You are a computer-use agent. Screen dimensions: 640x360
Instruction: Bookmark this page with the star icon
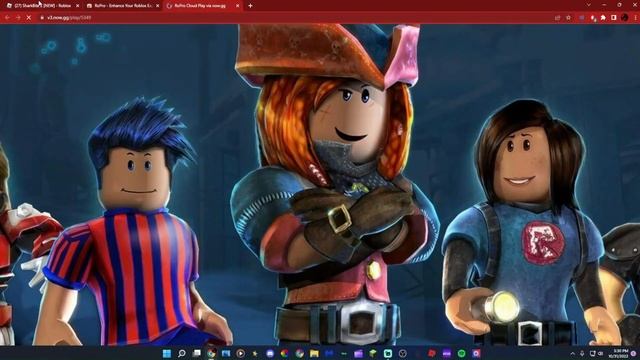coord(568,18)
